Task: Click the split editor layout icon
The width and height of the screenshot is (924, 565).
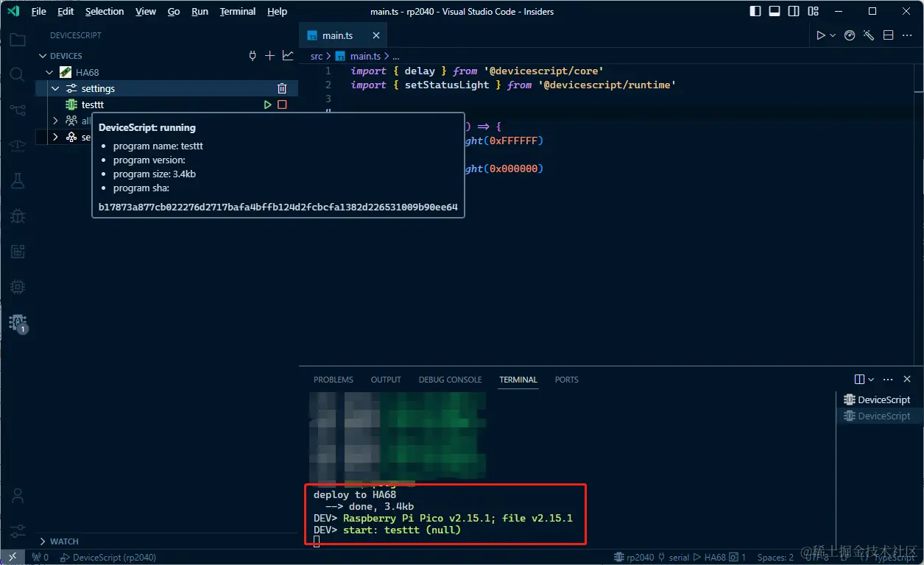Action: tap(888, 35)
